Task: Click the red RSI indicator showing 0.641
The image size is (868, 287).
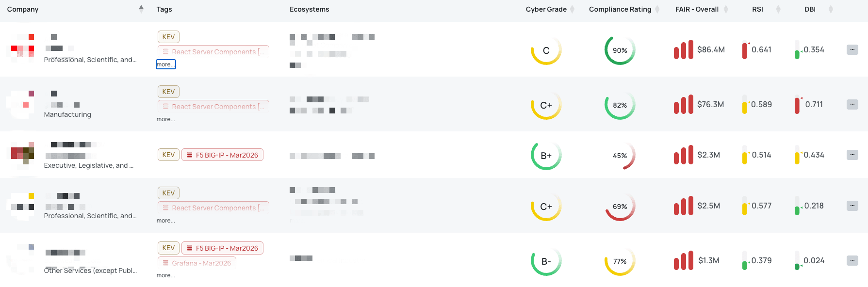Action: [745, 50]
